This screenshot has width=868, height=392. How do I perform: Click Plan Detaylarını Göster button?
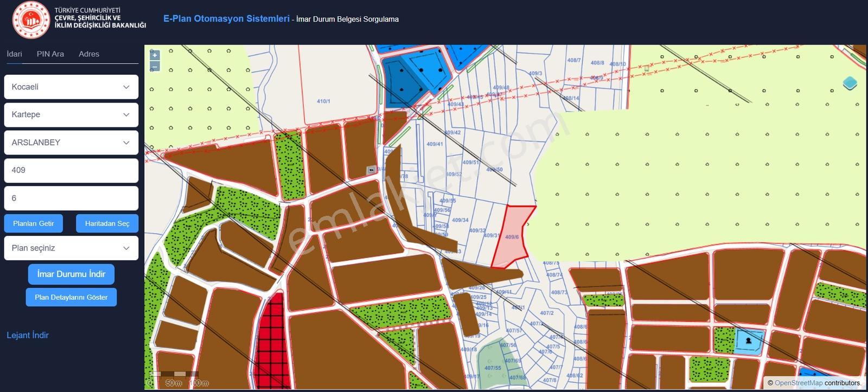[x=71, y=297]
